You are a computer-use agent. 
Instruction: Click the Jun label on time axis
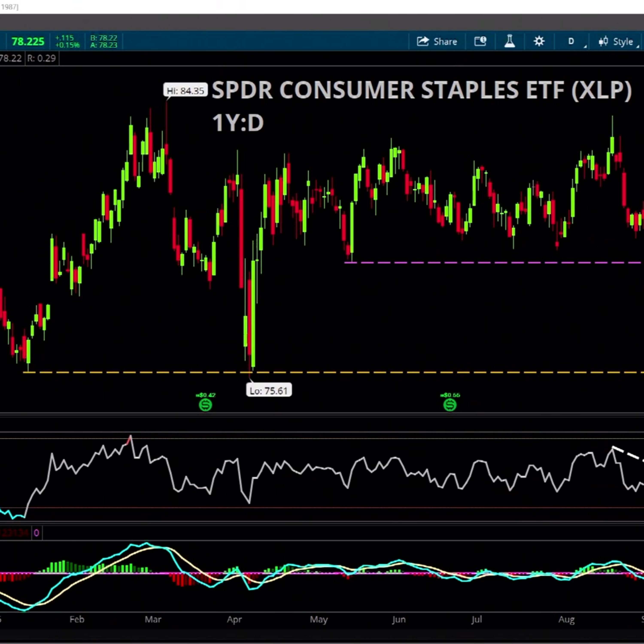[x=399, y=619]
